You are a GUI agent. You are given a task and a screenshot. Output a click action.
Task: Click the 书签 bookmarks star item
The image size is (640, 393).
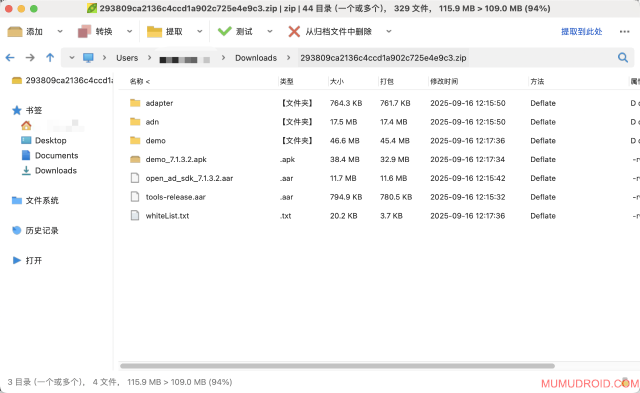pyautogui.click(x=27, y=110)
